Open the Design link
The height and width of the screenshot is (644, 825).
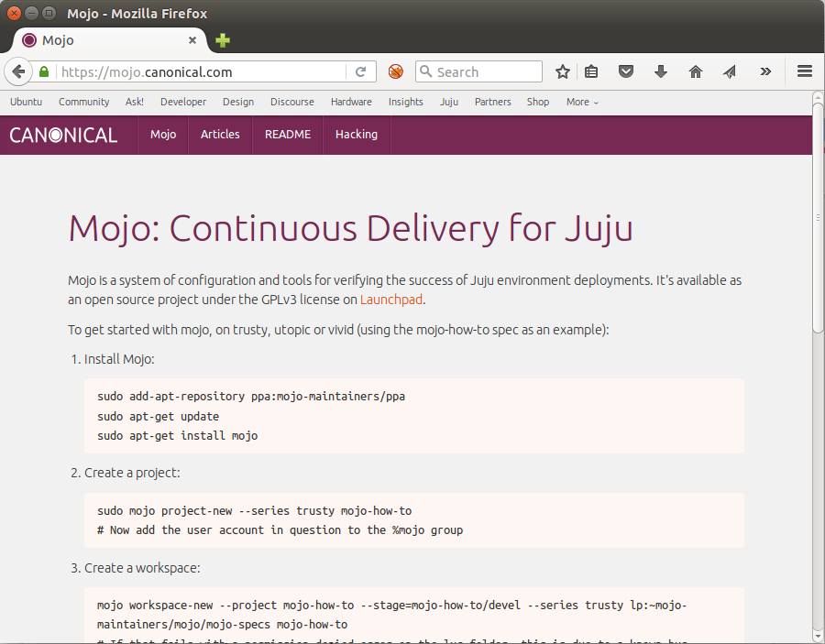(237, 102)
